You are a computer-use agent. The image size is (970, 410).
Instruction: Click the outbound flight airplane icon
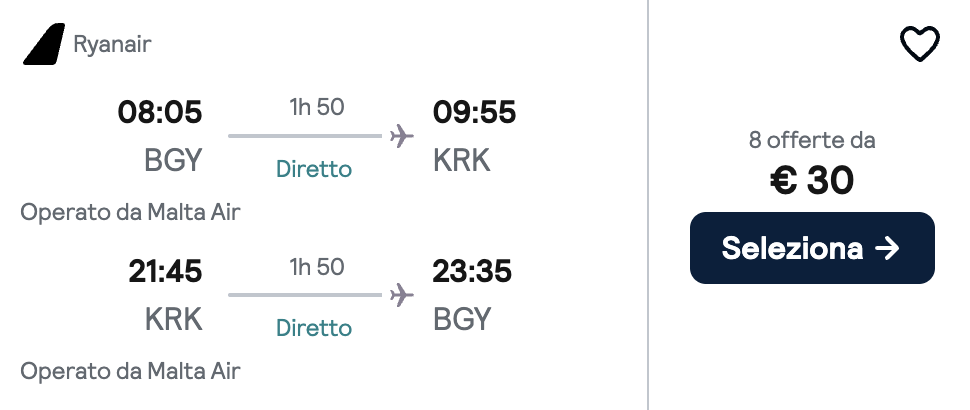pos(401,136)
